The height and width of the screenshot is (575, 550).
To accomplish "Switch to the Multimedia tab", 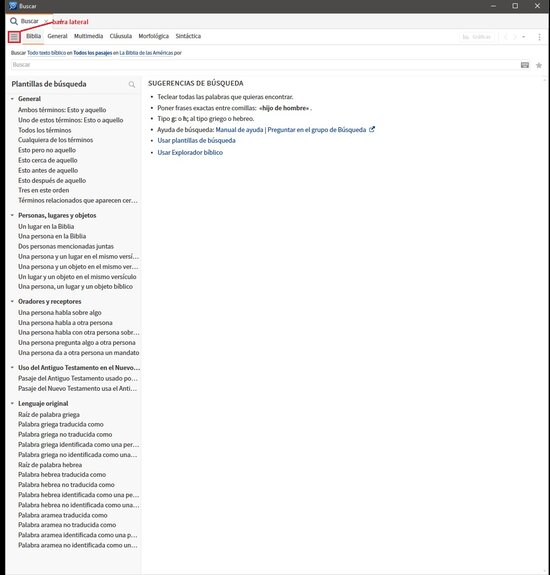I will click(88, 36).
